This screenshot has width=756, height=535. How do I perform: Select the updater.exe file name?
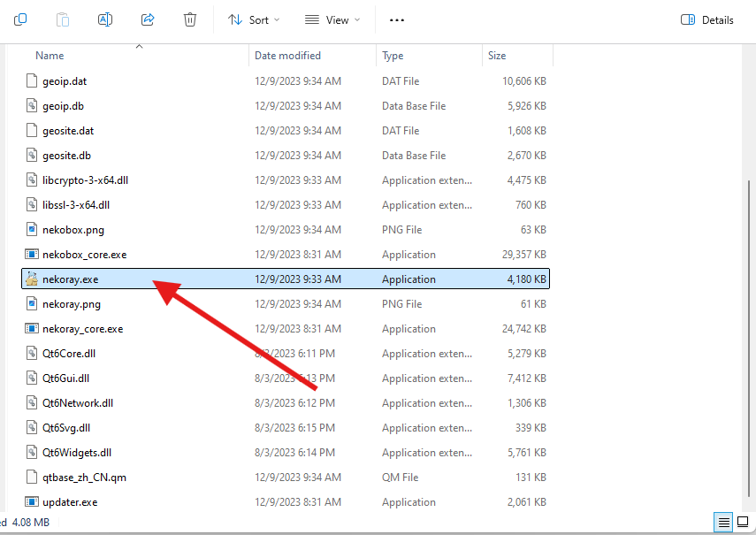pyautogui.click(x=70, y=502)
